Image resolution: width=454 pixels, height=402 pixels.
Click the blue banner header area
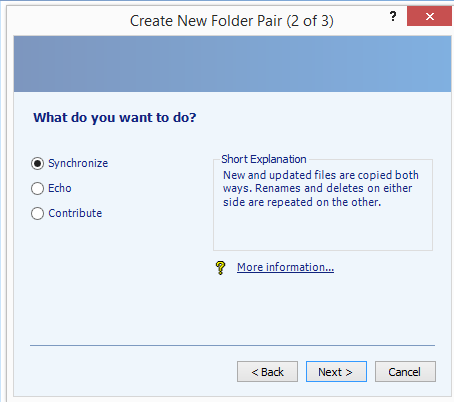232,64
